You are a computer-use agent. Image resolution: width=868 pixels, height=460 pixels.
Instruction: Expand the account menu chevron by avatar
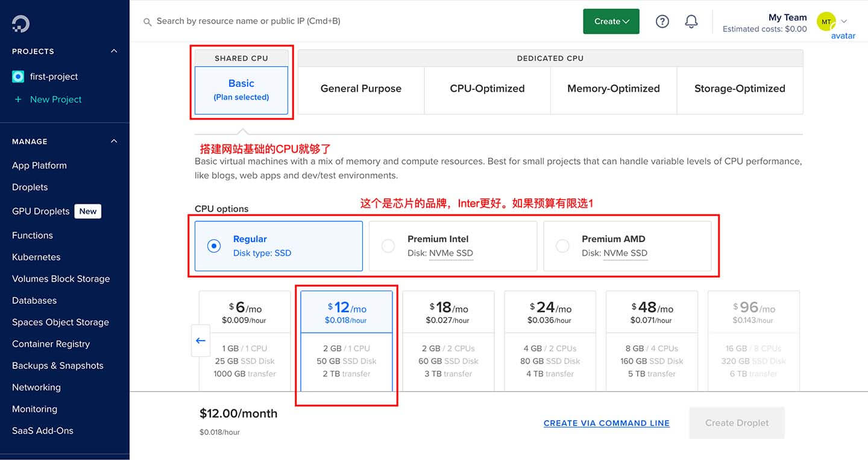(844, 21)
